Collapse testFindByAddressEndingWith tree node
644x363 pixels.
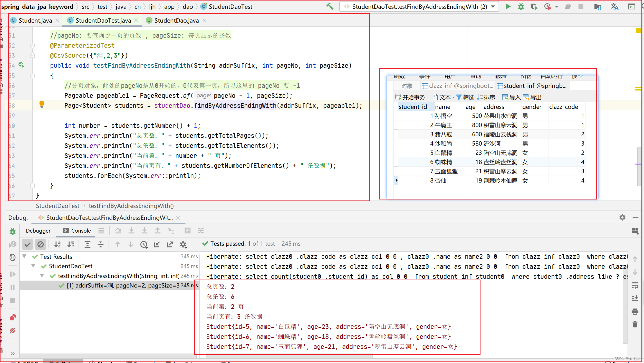coord(42,275)
